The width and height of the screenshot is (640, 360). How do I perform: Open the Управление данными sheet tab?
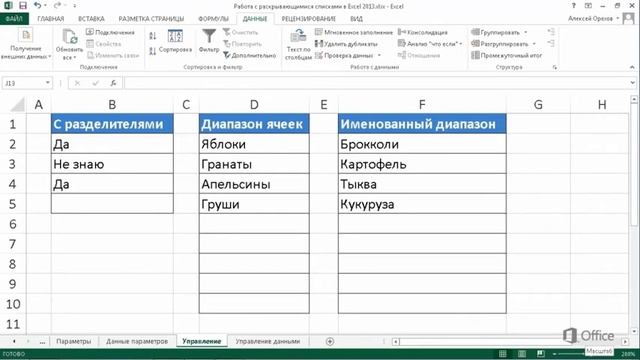268,341
